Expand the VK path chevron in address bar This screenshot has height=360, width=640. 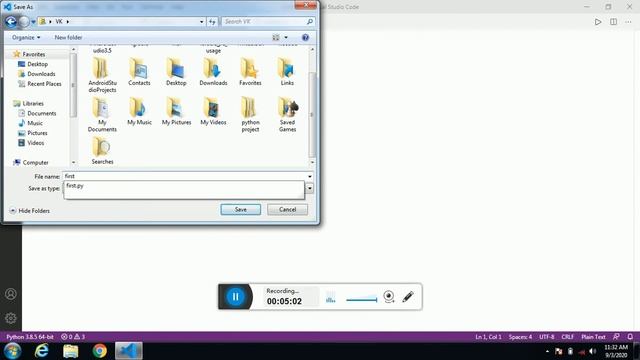(x=68, y=22)
